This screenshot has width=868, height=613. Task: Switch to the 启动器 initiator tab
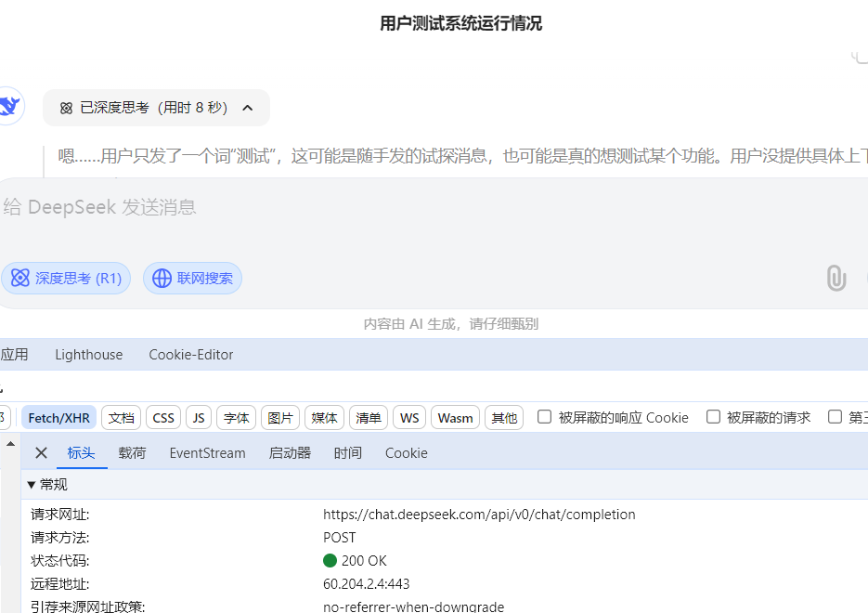290,453
